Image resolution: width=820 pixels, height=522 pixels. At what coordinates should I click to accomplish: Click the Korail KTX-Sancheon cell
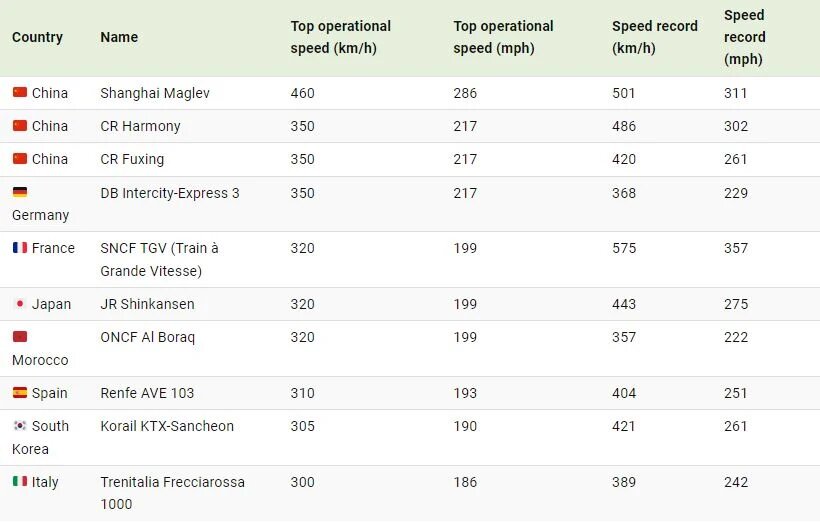(x=167, y=426)
